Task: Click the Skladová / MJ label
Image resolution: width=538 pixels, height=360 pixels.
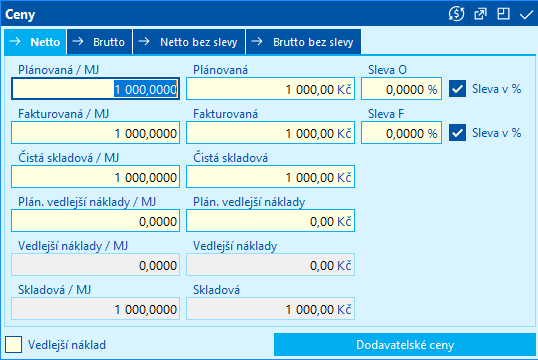Action: [x=54, y=290]
